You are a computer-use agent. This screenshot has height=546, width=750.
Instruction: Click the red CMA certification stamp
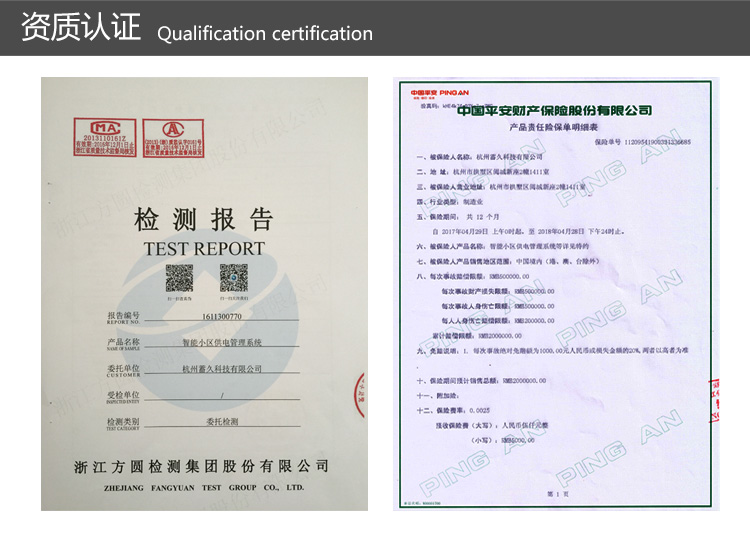(105, 138)
